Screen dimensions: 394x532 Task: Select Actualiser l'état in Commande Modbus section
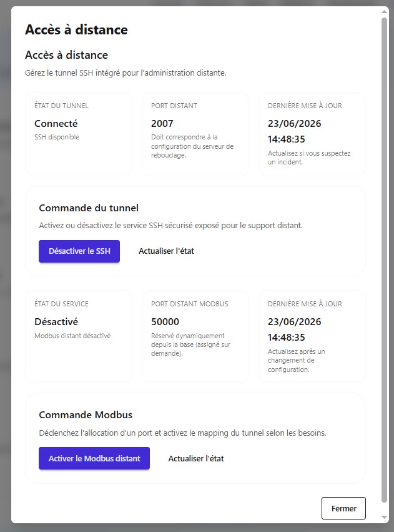tap(196, 458)
